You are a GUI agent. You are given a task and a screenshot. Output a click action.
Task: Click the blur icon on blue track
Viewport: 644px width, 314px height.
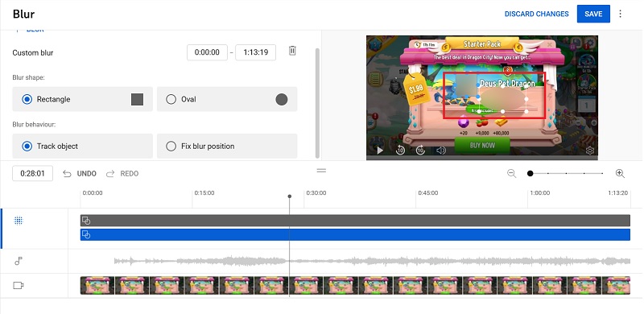click(x=86, y=234)
